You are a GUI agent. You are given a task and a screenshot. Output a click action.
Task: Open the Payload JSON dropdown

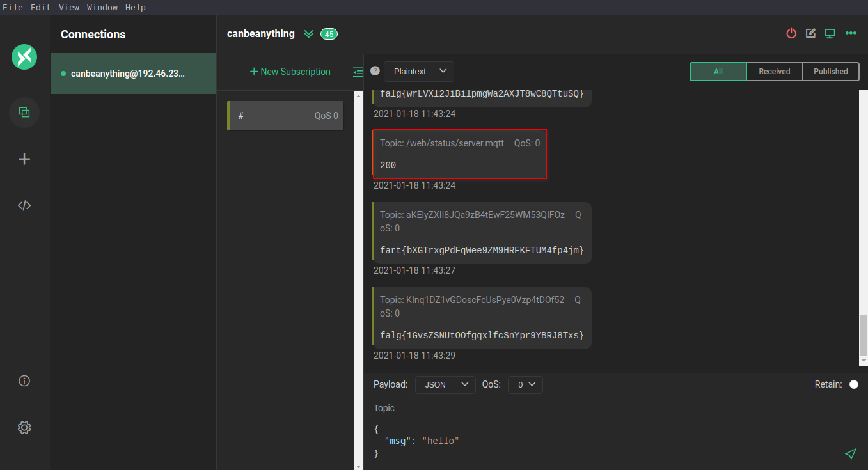445,384
